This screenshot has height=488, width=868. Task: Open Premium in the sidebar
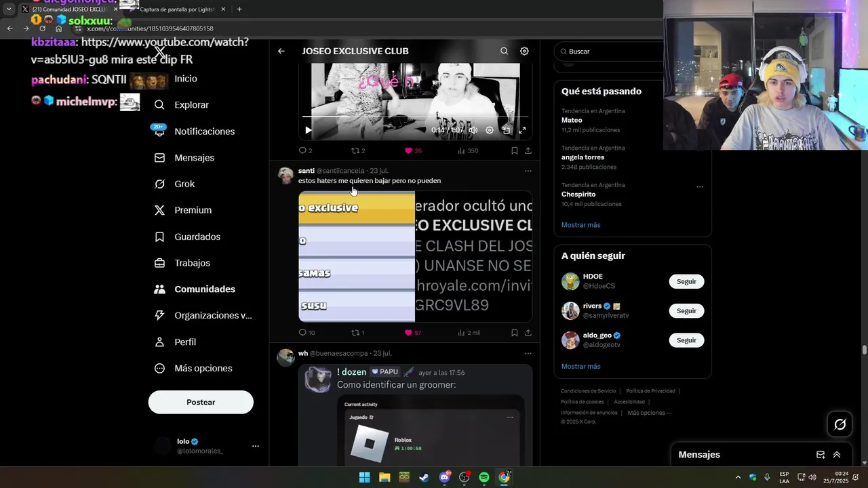[x=183, y=210]
